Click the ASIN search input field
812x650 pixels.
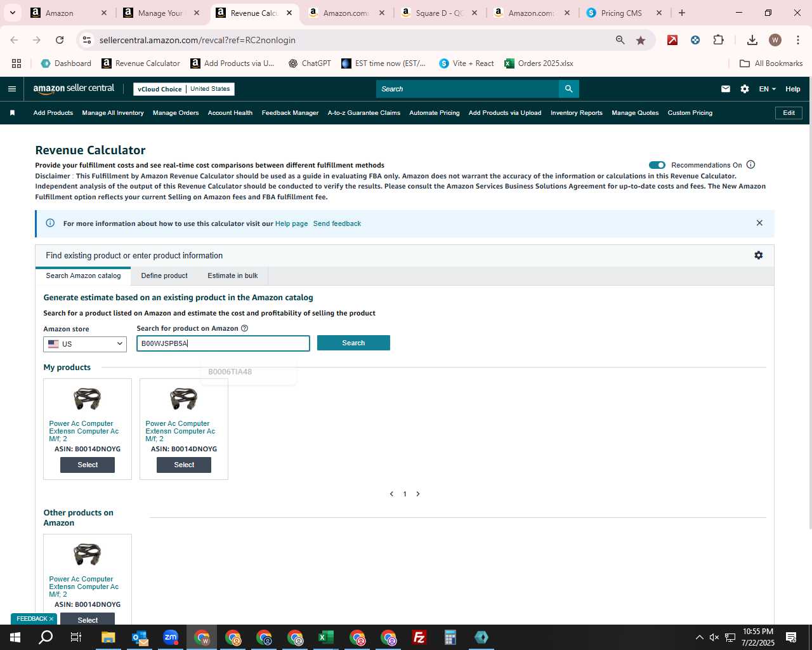click(x=223, y=343)
